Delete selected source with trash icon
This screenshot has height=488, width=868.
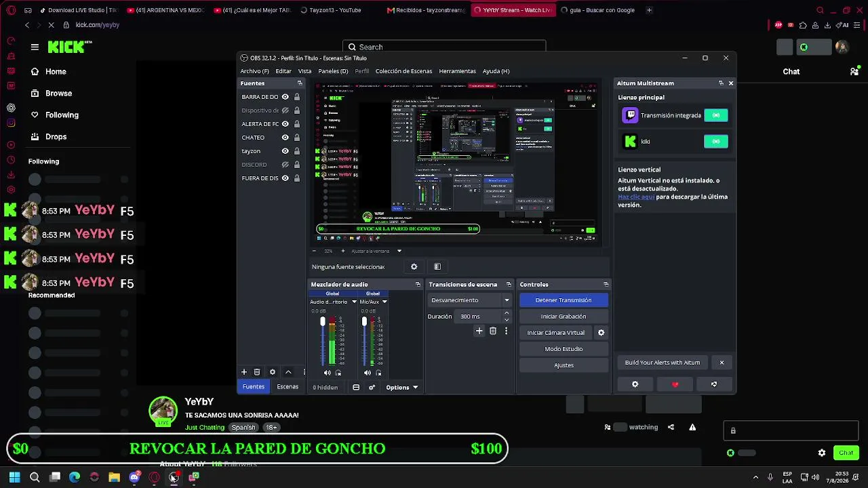pos(257,372)
